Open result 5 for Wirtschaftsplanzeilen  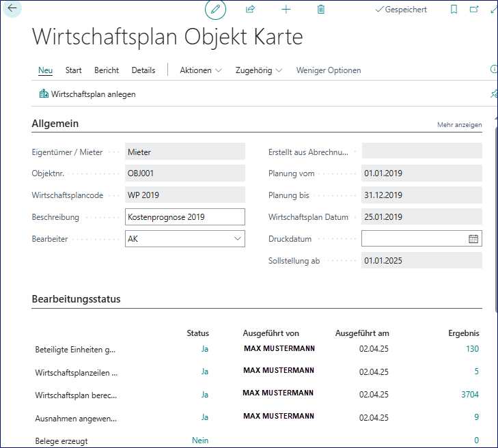pos(476,372)
